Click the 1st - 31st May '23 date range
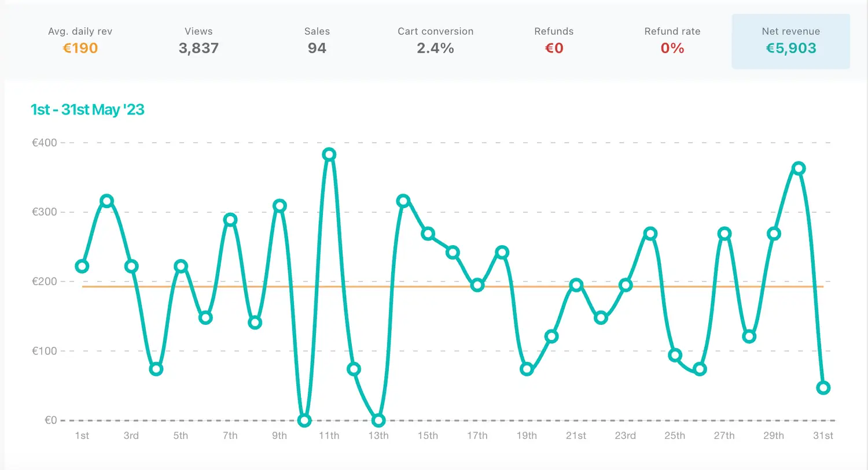This screenshot has width=868, height=470. tap(87, 110)
